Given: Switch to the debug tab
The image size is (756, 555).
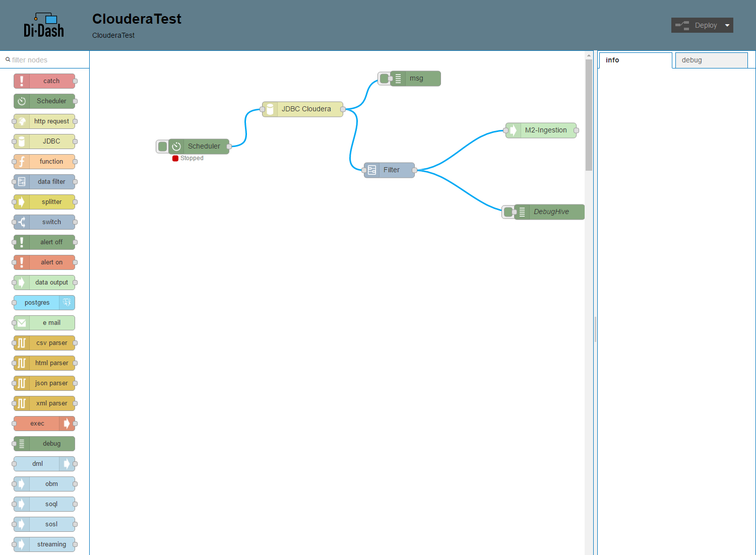Looking at the screenshot, I should pos(712,60).
